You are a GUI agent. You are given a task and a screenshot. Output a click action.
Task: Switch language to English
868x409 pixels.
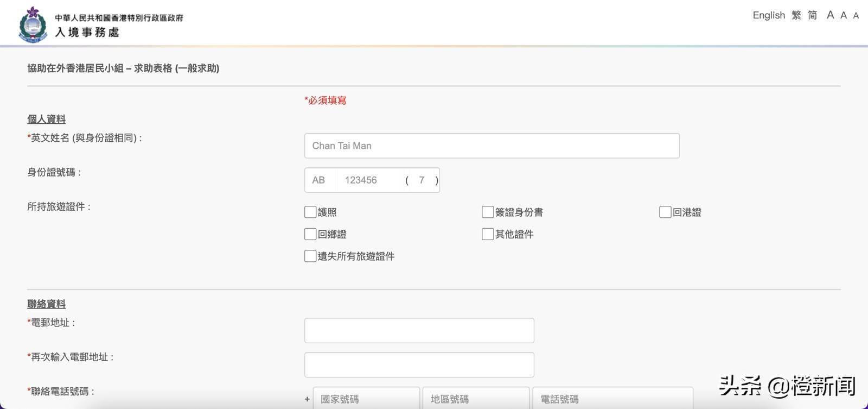[x=768, y=15]
